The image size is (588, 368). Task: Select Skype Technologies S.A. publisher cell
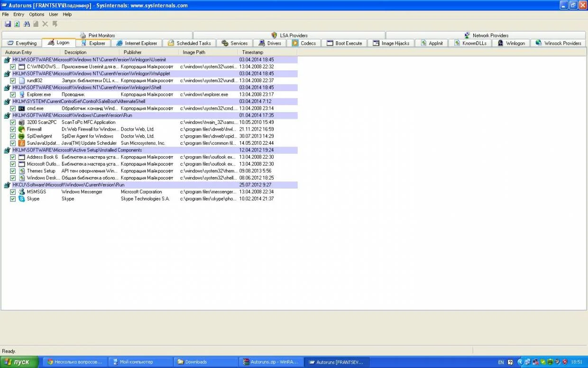(145, 198)
